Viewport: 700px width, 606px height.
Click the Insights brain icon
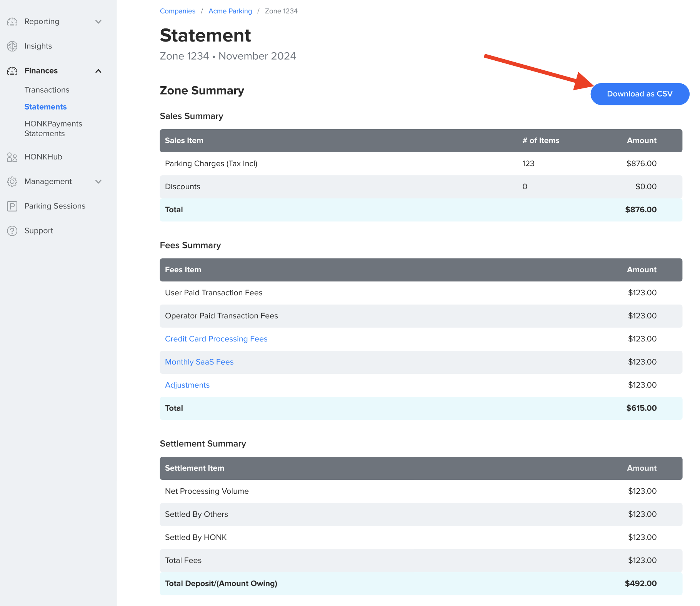coord(12,46)
